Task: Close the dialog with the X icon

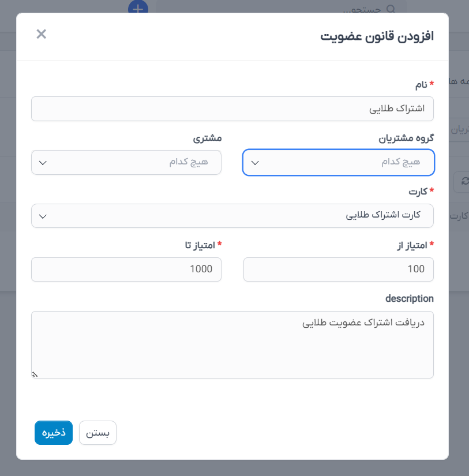Action: click(x=42, y=34)
